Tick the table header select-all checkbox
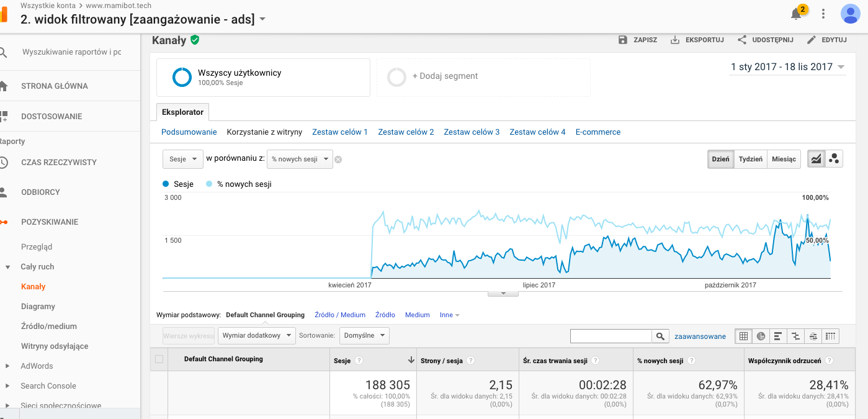Image resolution: width=868 pixels, height=419 pixels. tap(159, 359)
